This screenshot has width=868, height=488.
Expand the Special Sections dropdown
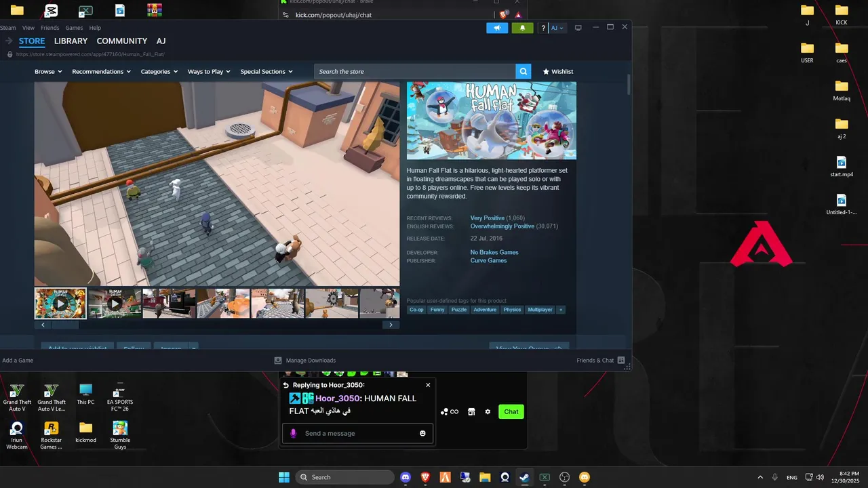click(x=267, y=71)
